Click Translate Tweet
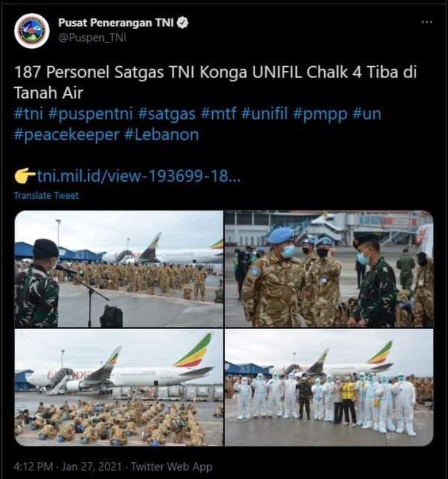448x479 pixels. click(47, 196)
